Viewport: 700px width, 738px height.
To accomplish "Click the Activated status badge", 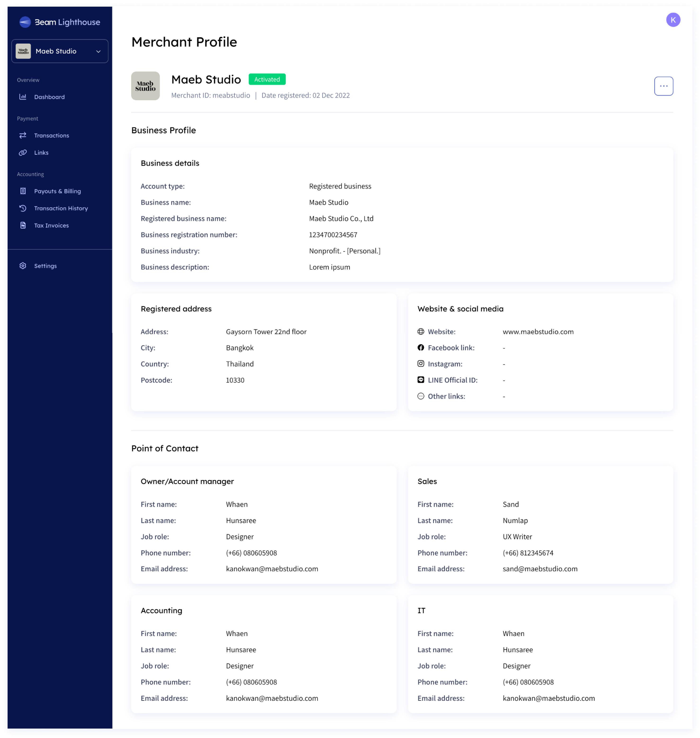I will 267,79.
